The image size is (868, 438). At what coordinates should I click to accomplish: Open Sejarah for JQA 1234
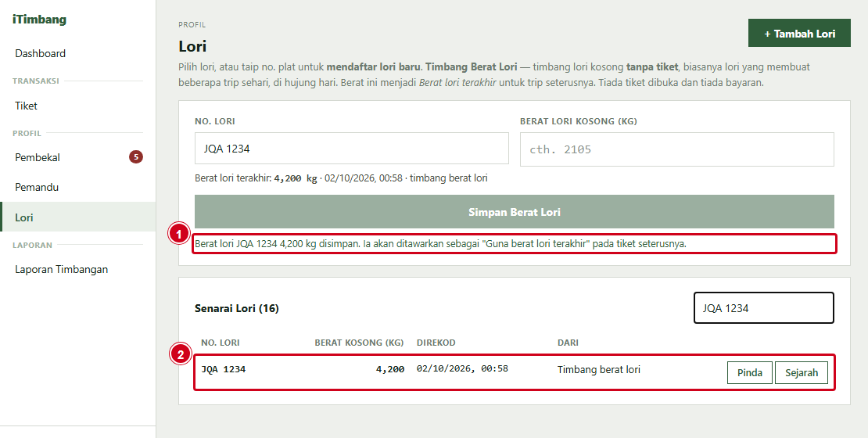(801, 372)
